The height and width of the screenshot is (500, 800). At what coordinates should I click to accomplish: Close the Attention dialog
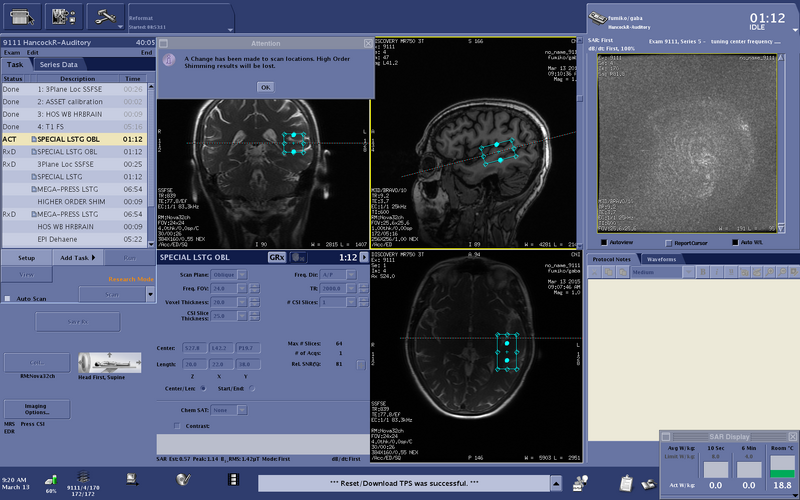coord(368,43)
